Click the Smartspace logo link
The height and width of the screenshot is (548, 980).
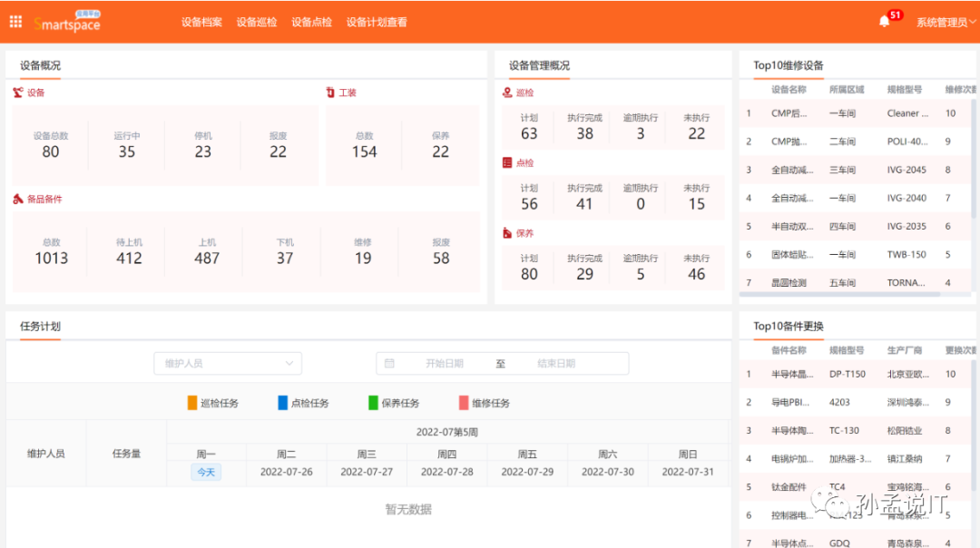pyautogui.click(x=66, y=22)
